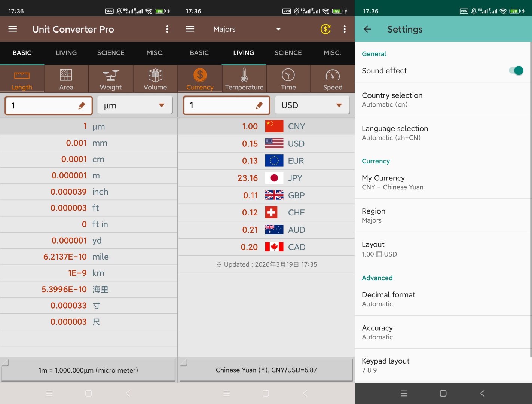The image size is (532, 404).
Task: Refresh currency rates with yellow dollar icon
Action: pos(325,29)
